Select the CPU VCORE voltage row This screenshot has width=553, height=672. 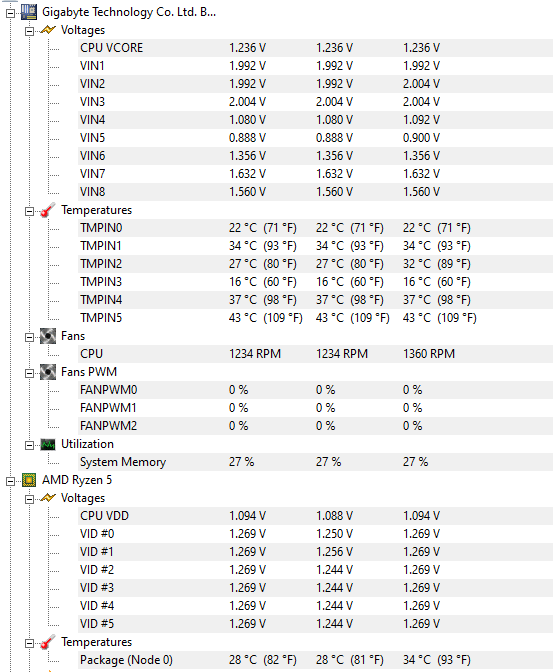tap(316, 48)
